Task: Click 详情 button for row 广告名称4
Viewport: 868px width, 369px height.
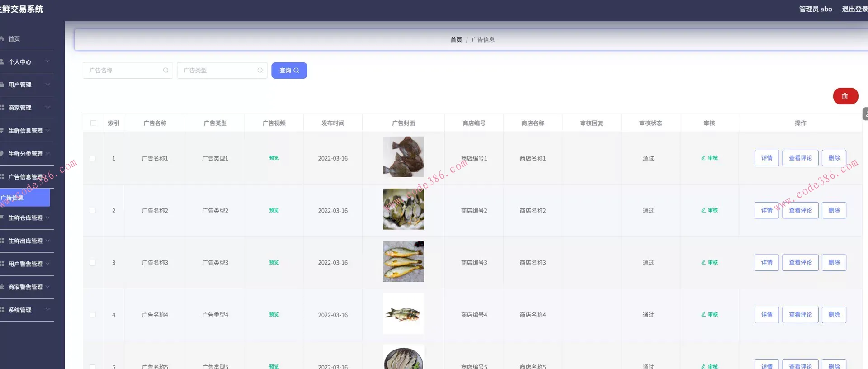Action: click(x=767, y=315)
